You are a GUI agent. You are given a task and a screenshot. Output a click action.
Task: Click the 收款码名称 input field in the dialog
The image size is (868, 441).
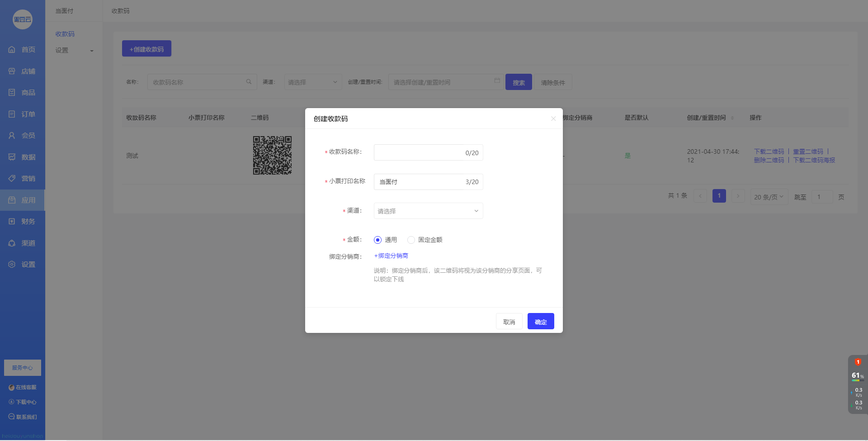(x=418, y=153)
